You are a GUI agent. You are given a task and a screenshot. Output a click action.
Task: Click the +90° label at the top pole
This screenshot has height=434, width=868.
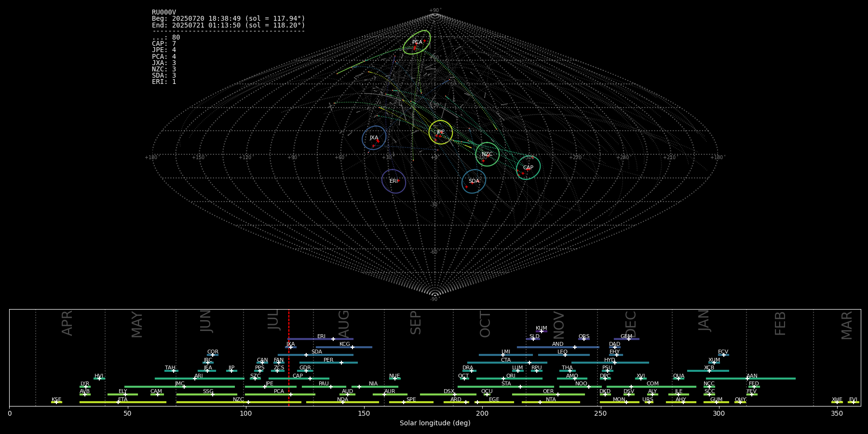(435, 11)
